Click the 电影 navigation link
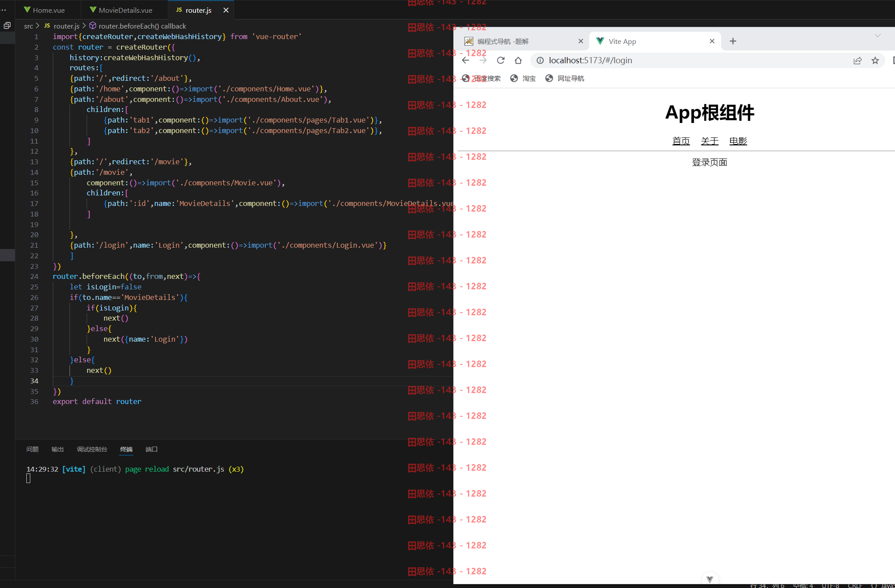The height and width of the screenshot is (588, 895). point(738,141)
